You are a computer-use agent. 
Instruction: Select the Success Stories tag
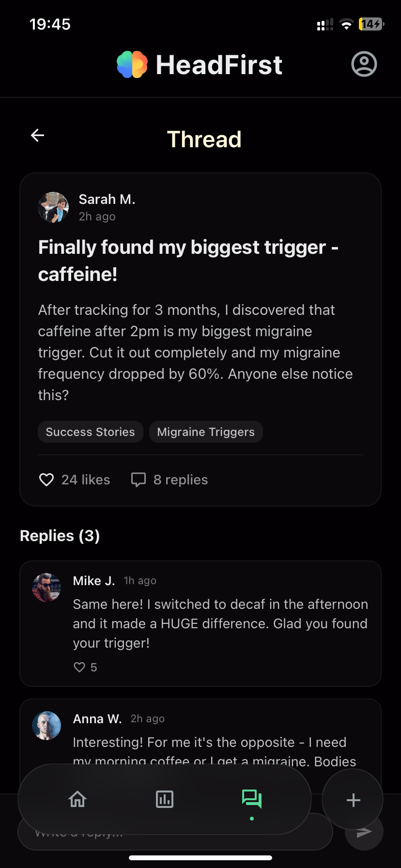[91, 432]
